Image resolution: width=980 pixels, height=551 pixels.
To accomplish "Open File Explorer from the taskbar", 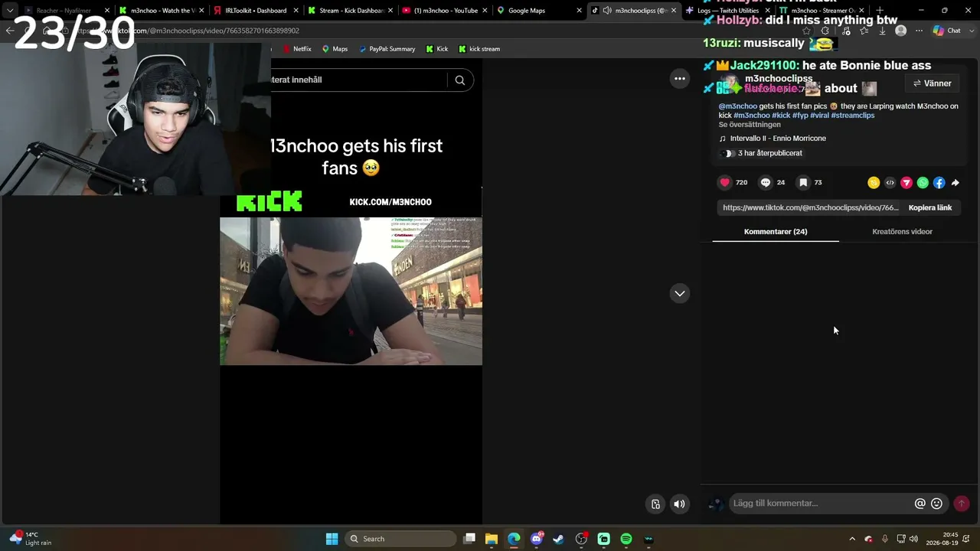I will click(492, 539).
